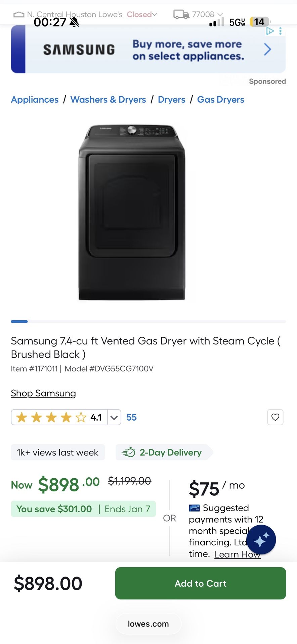Tap the 2-Day Delivery icon

point(128,452)
